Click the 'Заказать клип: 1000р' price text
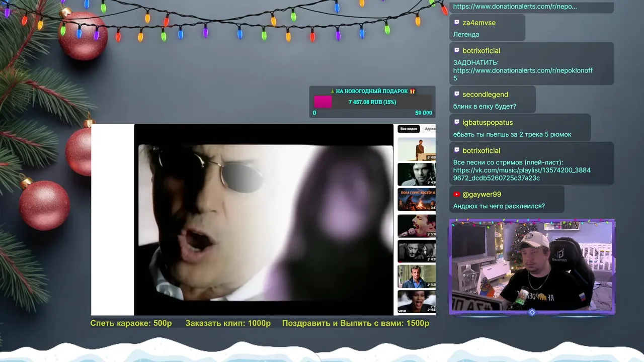This screenshot has height=362, width=644. [228, 323]
